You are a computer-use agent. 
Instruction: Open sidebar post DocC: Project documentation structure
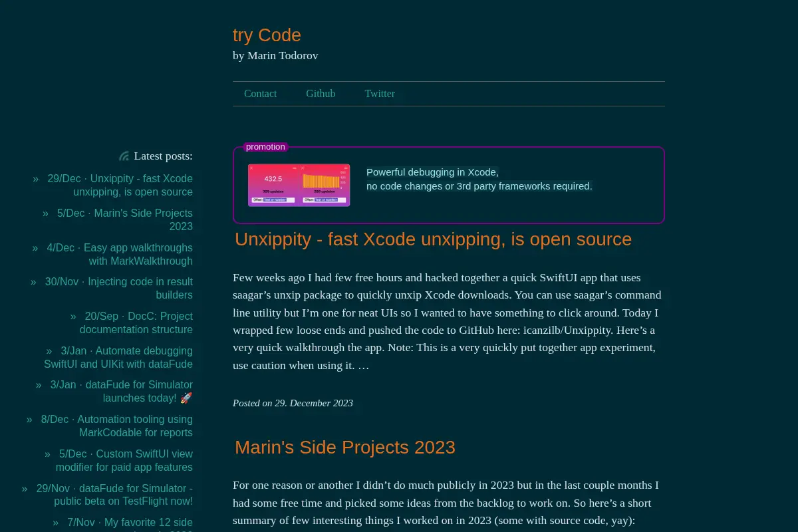pyautogui.click(x=136, y=323)
